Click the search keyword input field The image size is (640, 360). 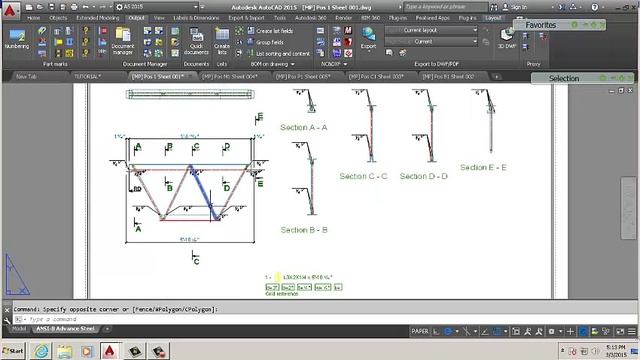(x=446, y=7)
